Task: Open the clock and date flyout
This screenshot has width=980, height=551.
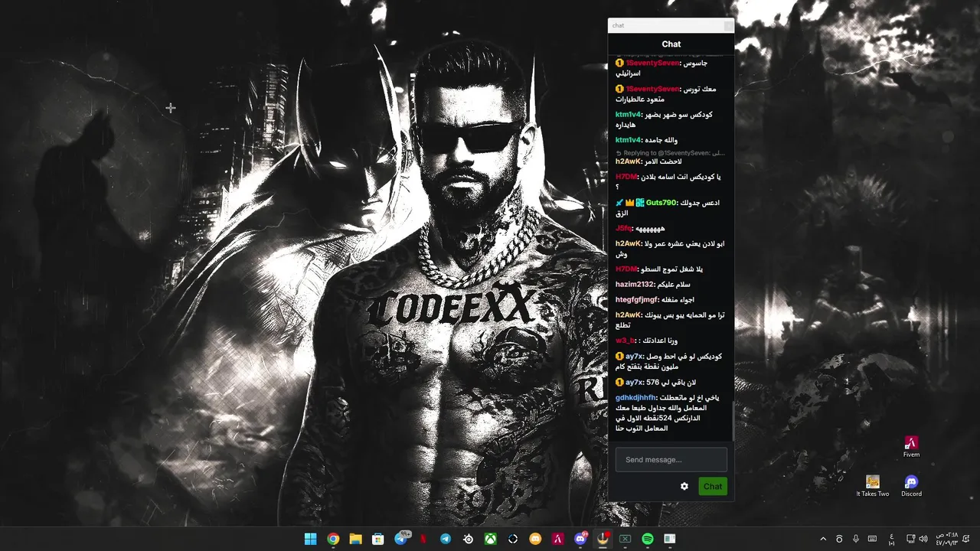Action: pyautogui.click(x=946, y=539)
